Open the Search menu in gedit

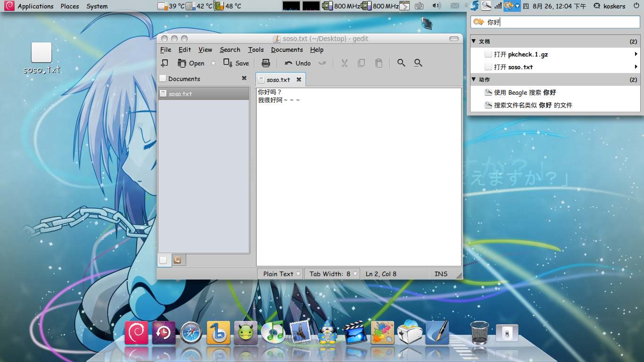[x=230, y=49]
